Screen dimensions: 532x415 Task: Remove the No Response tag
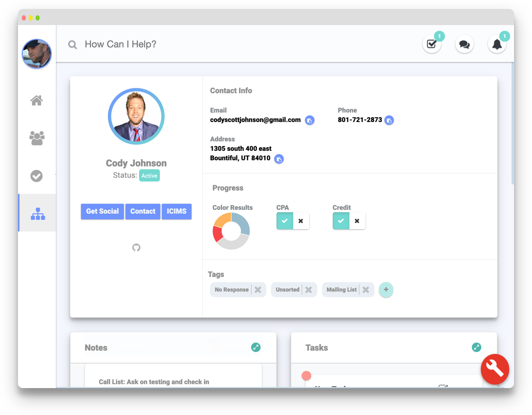(x=258, y=290)
